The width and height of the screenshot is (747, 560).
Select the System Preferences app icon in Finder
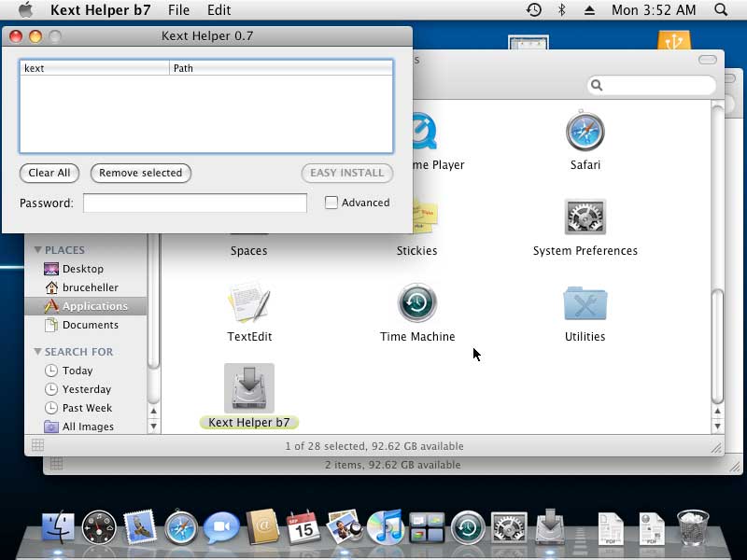[x=585, y=217]
